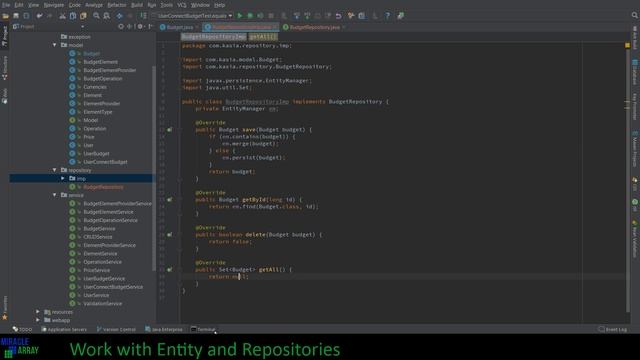Expand the imp folder node

63,178
